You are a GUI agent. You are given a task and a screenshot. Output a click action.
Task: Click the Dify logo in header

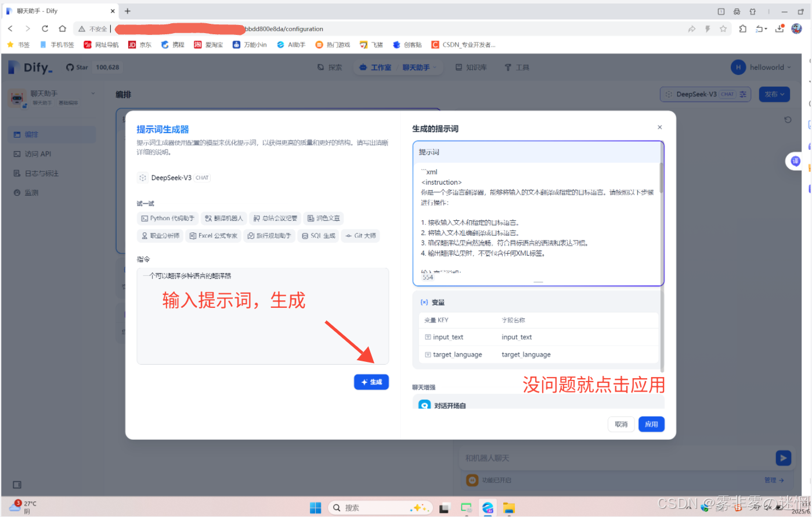click(x=30, y=67)
